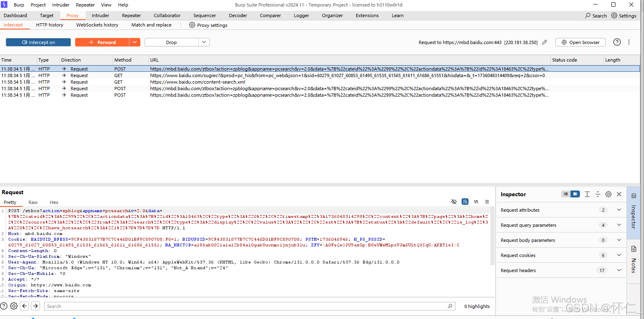Go to next search match arrow
This screenshot has height=319, width=644.
tap(36, 306)
